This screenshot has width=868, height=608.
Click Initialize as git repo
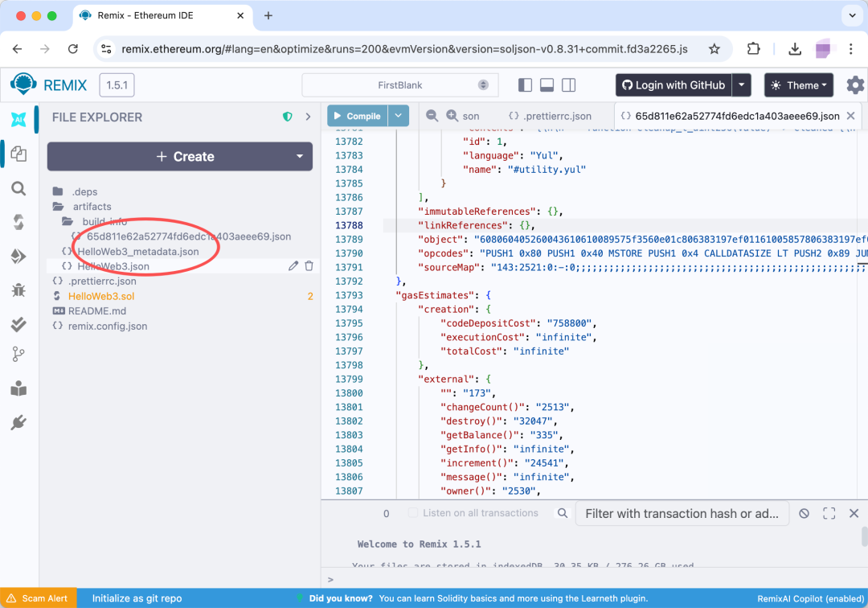click(137, 598)
